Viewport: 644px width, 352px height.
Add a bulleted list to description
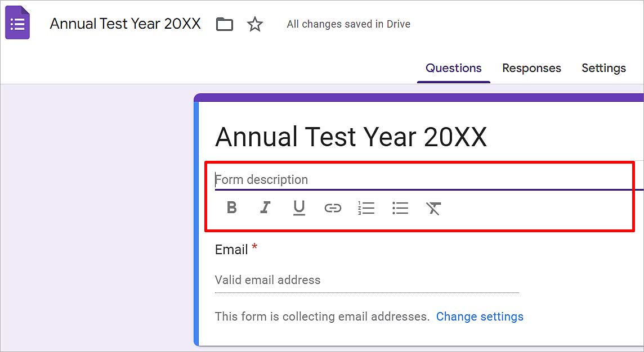point(400,208)
